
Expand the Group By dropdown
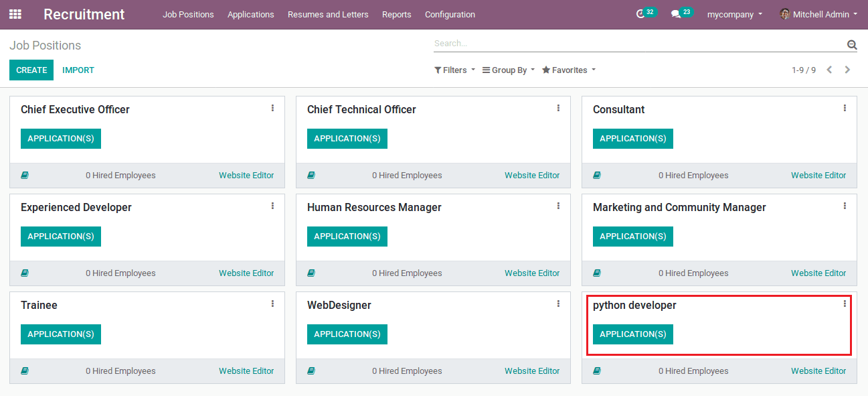(509, 70)
